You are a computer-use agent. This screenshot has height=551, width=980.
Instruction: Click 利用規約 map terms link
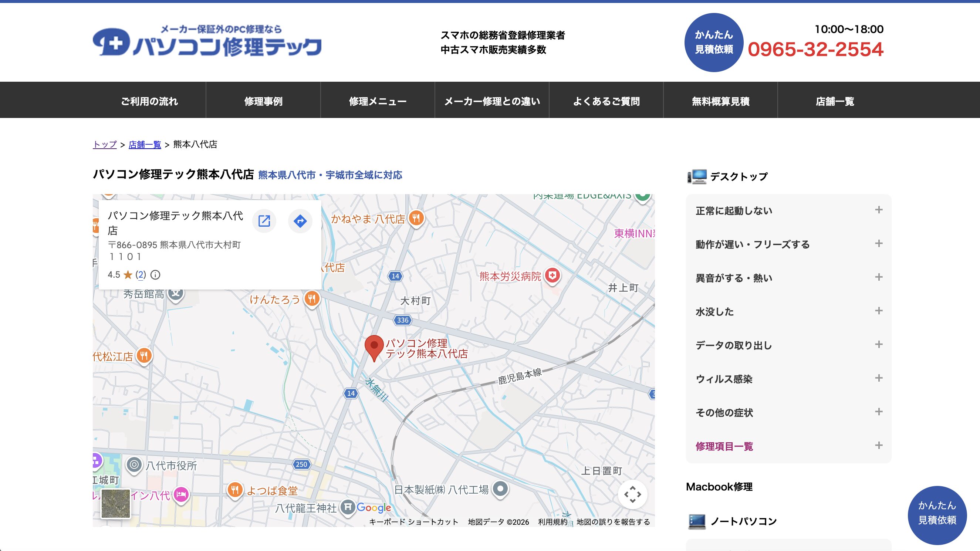click(x=552, y=522)
